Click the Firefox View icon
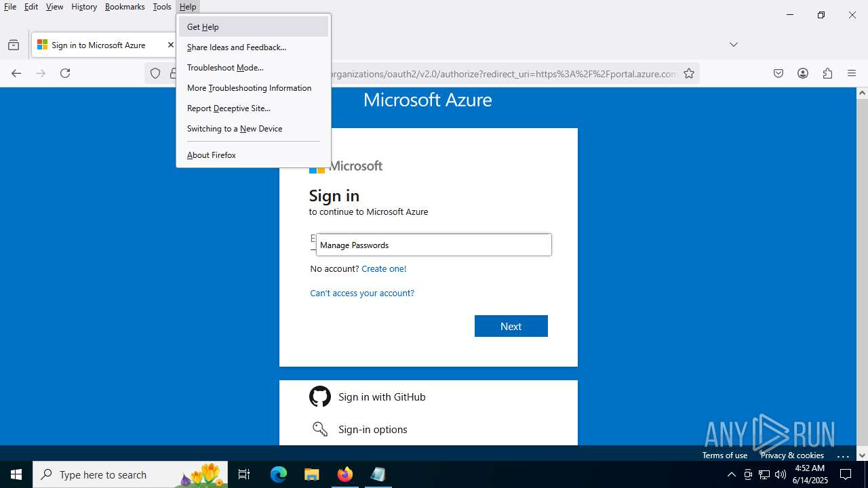Viewport: 868px width, 488px height. point(14,45)
